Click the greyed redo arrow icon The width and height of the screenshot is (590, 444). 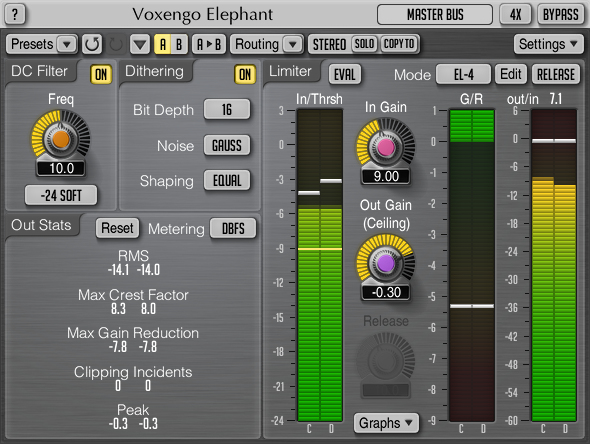(116, 44)
